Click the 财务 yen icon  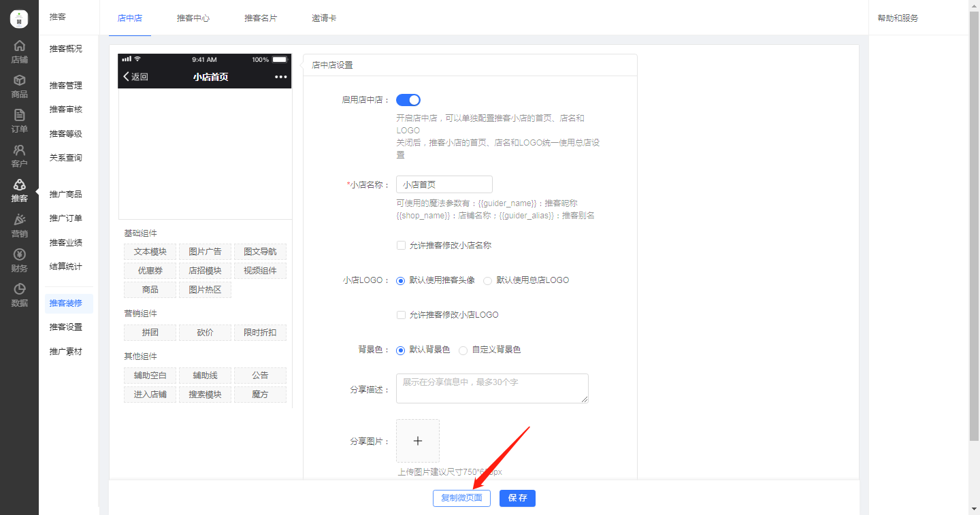19,254
